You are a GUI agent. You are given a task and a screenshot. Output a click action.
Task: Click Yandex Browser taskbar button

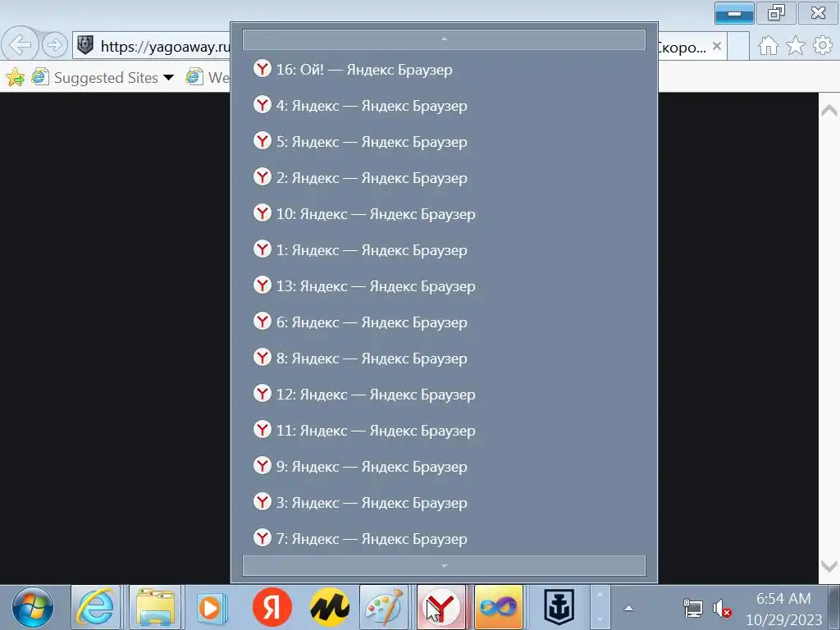[441, 608]
